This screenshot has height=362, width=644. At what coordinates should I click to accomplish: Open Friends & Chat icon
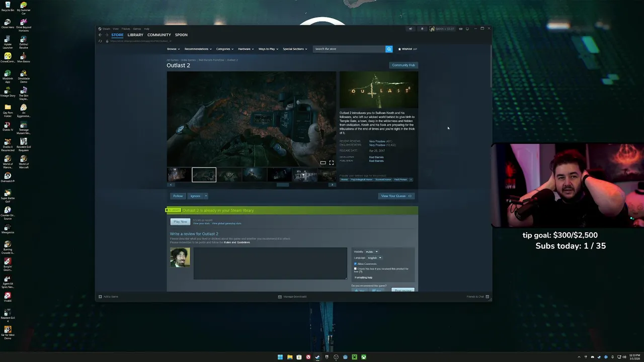487,297
